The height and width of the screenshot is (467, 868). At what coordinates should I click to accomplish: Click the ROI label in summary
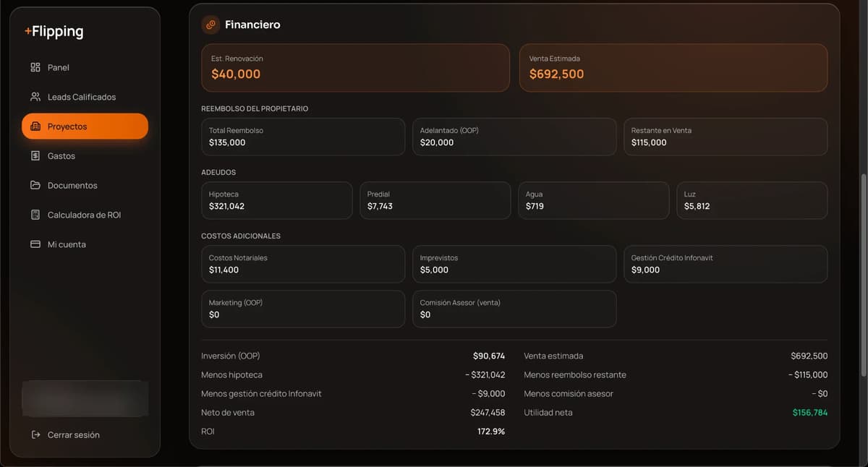tap(208, 431)
